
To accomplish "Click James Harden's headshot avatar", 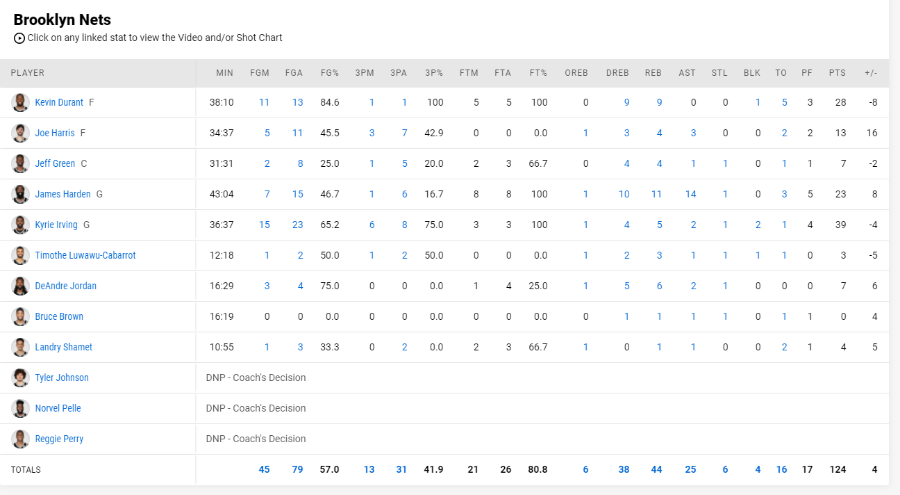I will [20, 194].
